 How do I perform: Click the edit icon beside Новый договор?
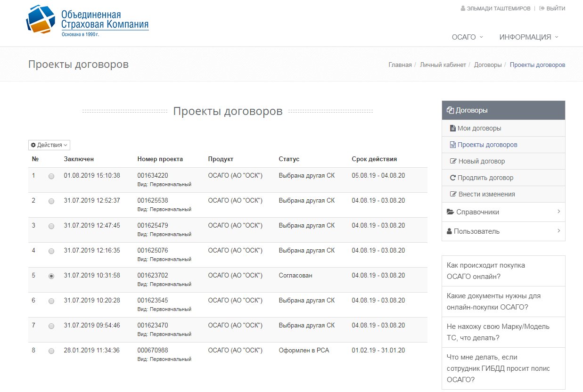[x=453, y=161]
